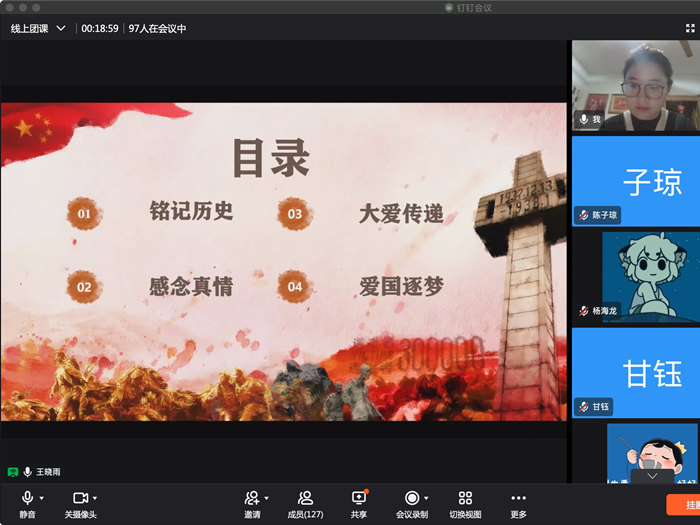The image size is (700, 525).
Task: Click the 01 numbered badge on slide
Action: (84, 213)
